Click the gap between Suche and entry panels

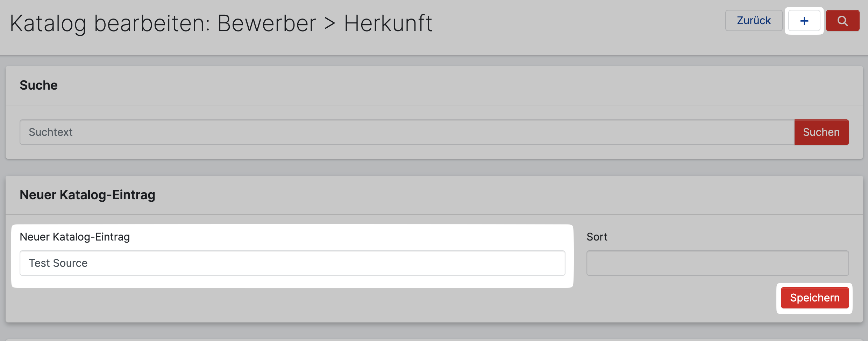(x=434, y=167)
